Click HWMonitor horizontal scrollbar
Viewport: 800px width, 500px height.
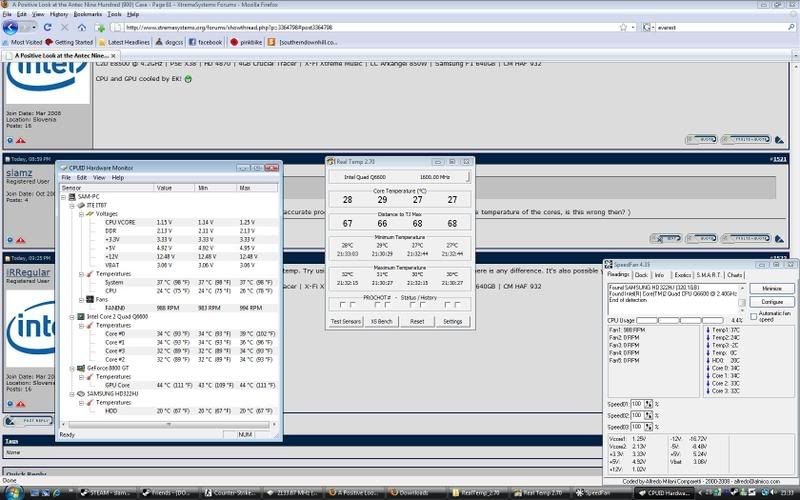click(169, 424)
